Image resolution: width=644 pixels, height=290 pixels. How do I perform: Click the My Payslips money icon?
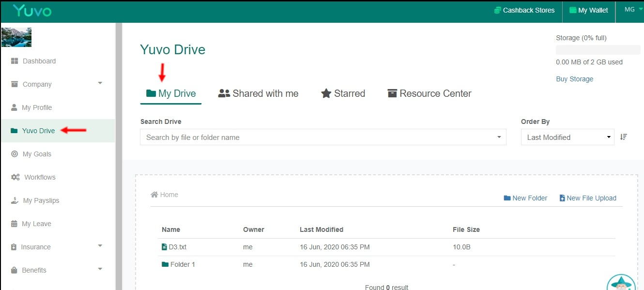(15, 200)
